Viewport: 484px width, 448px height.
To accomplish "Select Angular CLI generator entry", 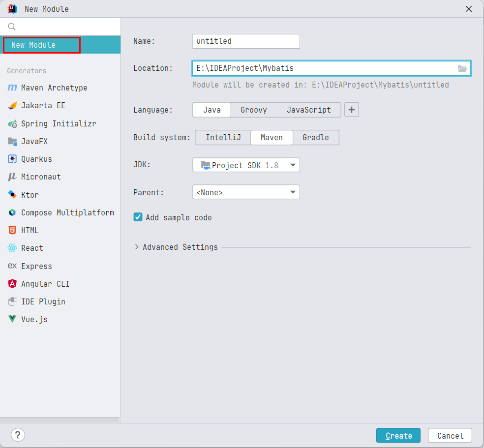I will click(x=60, y=284).
